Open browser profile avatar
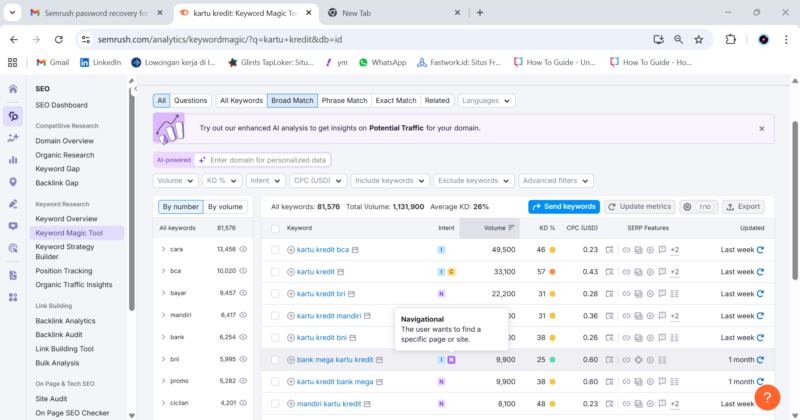800x420 pixels. coord(763,39)
